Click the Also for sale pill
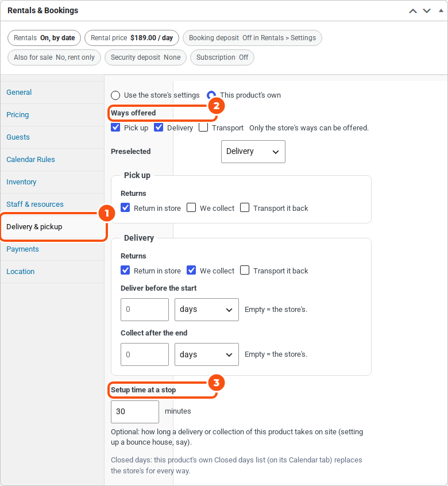The width and height of the screenshot is (448, 486). click(54, 57)
